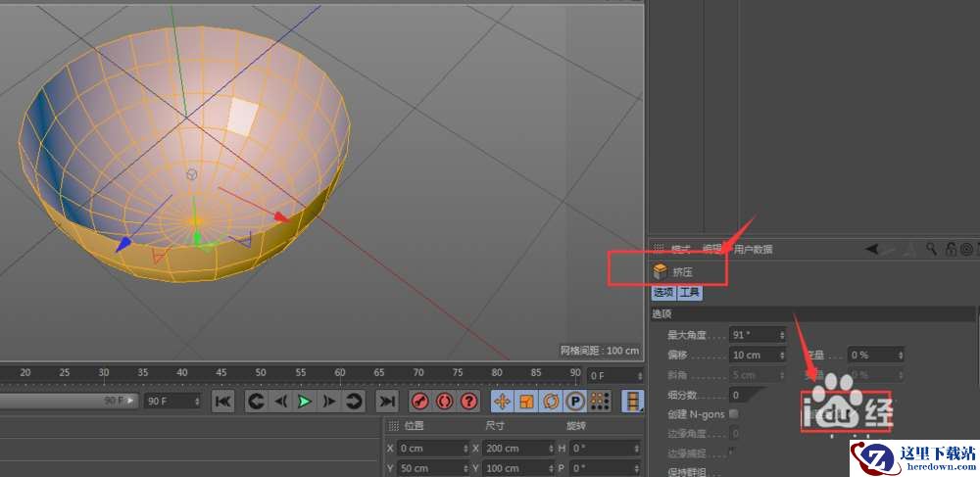
Task: Toggle the scale keyframe icon
Action: (526, 402)
